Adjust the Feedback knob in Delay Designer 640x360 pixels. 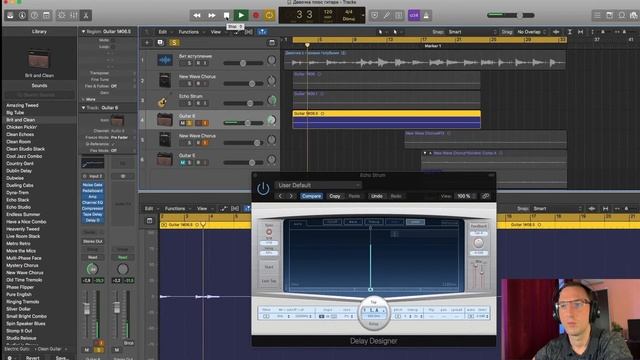[478, 243]
